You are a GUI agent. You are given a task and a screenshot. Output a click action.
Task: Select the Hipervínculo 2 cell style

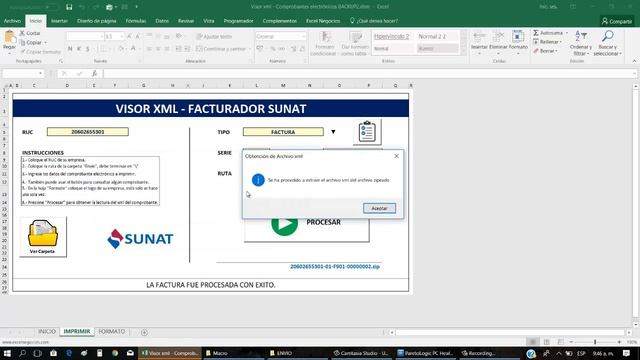pyautogui.click(x=391, y=36)
